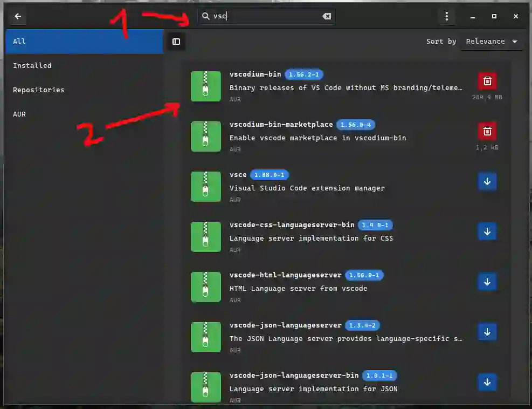This screenshot has height=409, width=532.
Task: Open the three-dot main menu
Action: coord(446,16)
